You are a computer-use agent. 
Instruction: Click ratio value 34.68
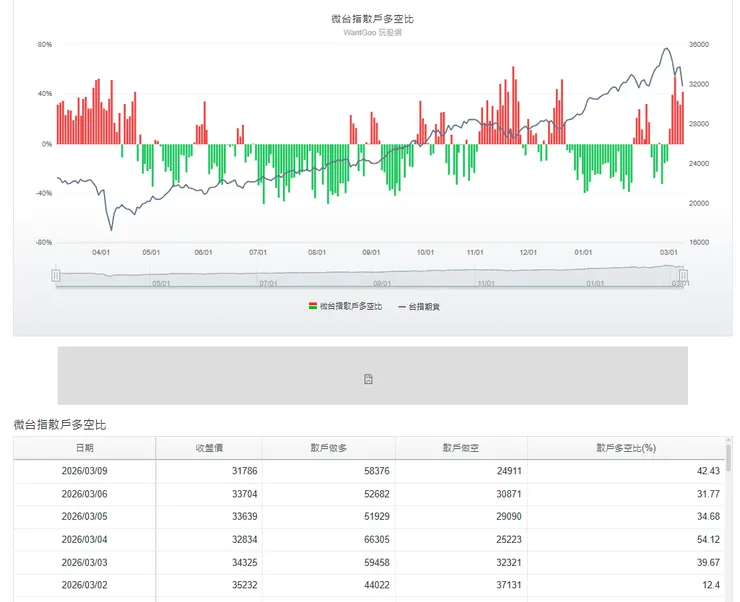click(x=708, y=517)
